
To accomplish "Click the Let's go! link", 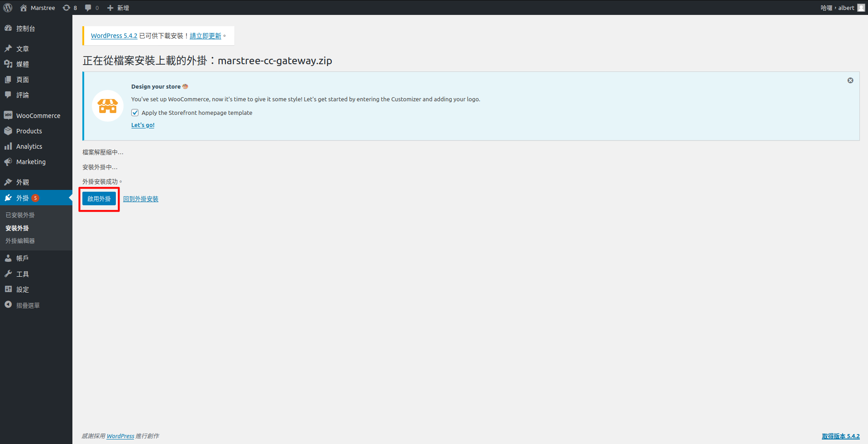I will click(143, 125).
